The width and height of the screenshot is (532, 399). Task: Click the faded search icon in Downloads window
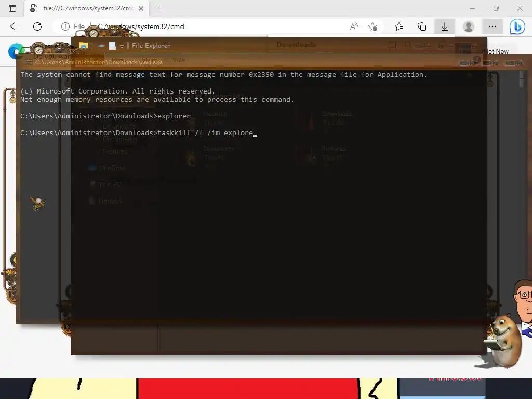[408, 45]
